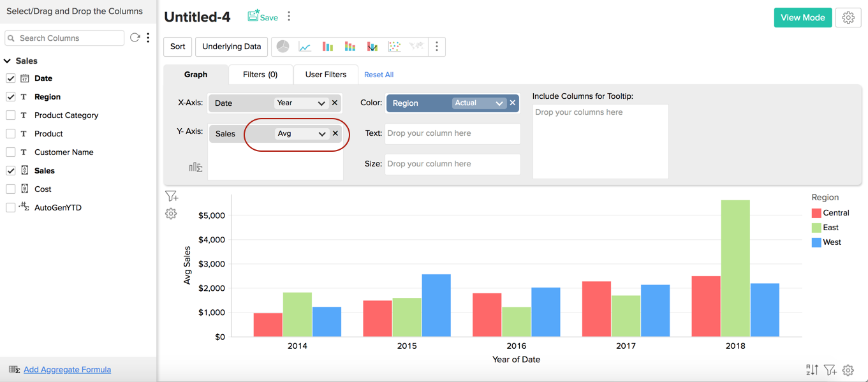Select the pie chart type icon

283,47
